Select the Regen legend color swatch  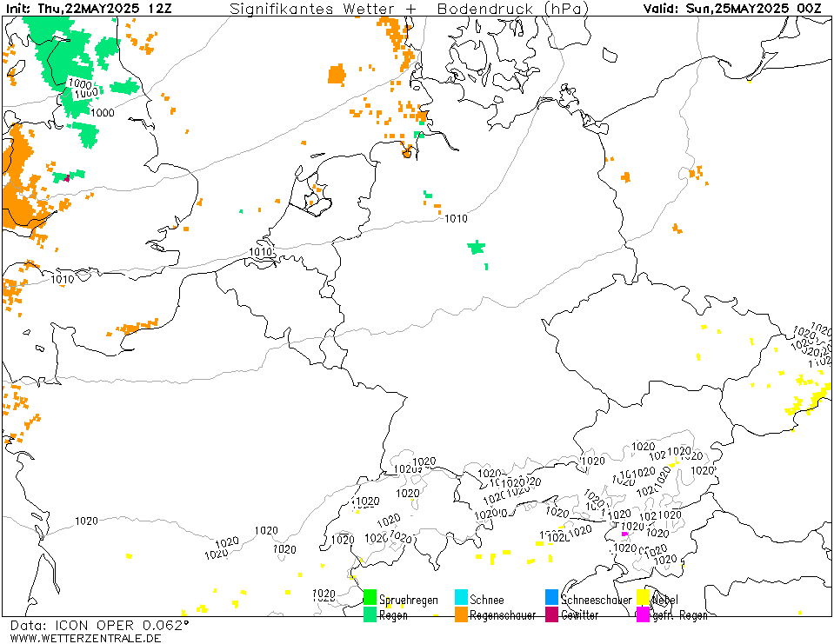(370, 614)
